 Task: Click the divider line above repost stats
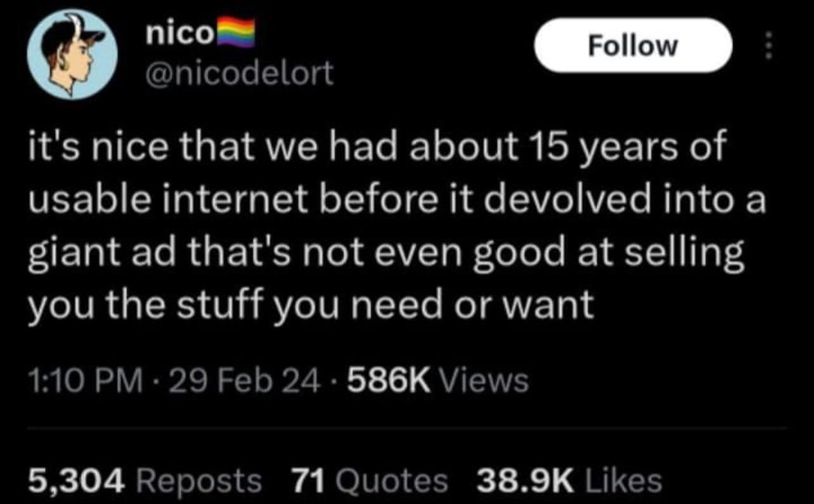tap(407, 429)
